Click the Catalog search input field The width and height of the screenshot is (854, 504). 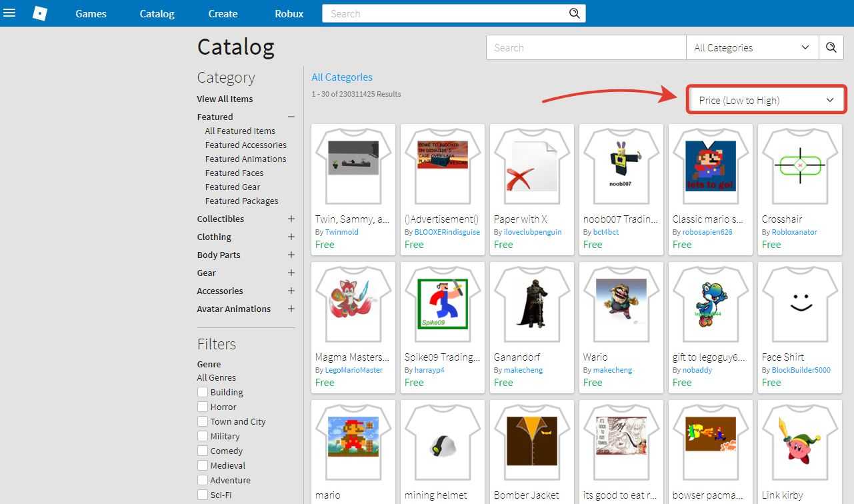click(x=586, y=47)
